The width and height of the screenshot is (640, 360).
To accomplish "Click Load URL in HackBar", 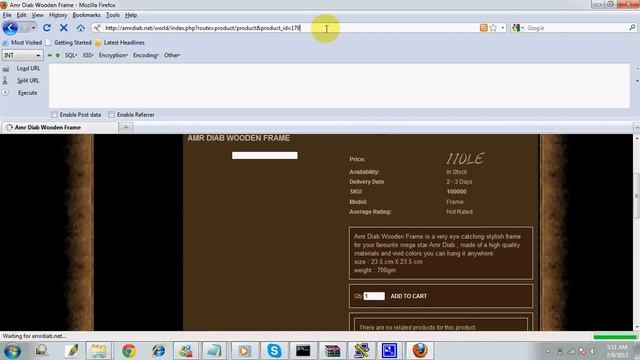I will (x=28, y=69).
